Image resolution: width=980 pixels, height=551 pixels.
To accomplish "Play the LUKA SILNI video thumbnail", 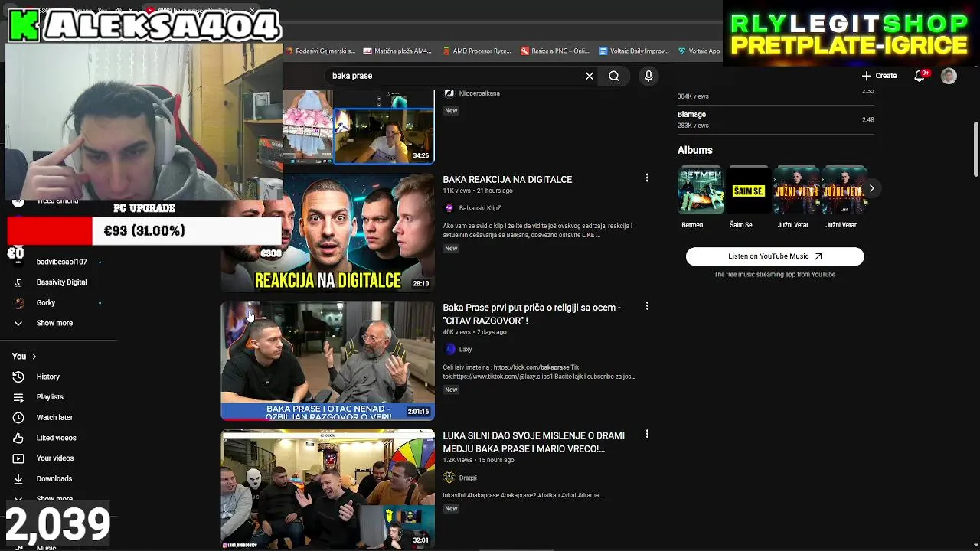I will coord(328,488).
